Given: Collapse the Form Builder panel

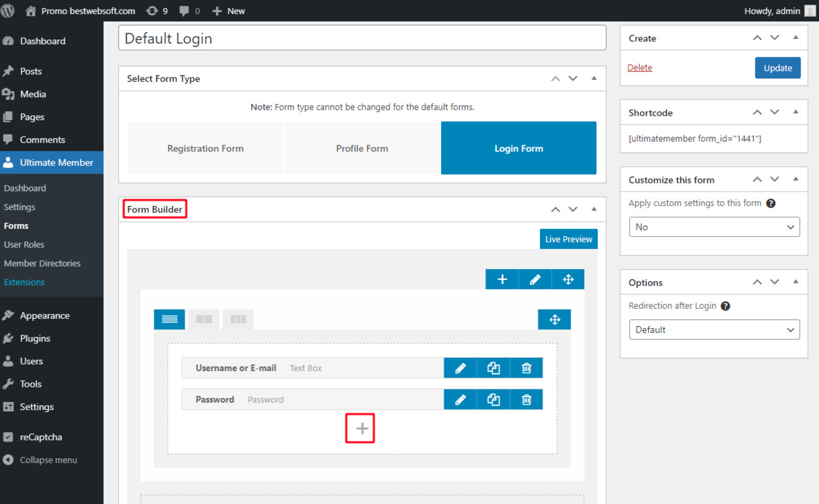Looking at the screenshot, I should 593,209.
